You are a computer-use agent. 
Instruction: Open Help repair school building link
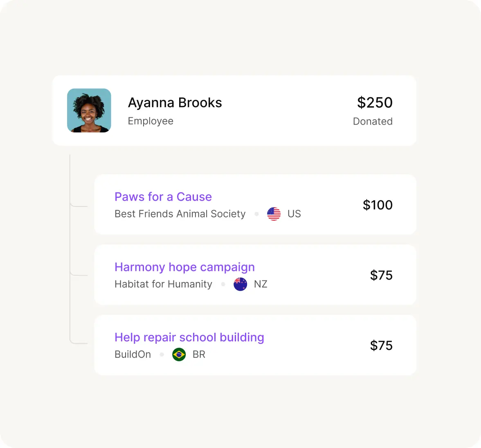[189, 337]
